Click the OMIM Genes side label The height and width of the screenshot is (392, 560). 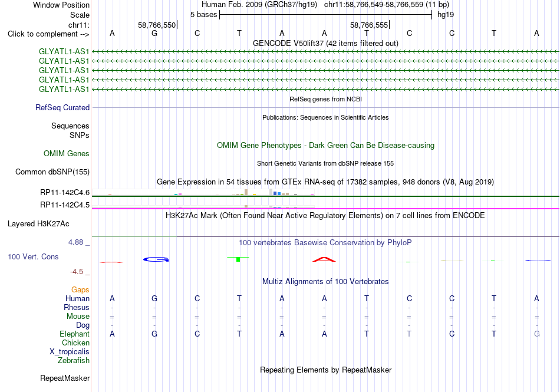pos(67,153)
